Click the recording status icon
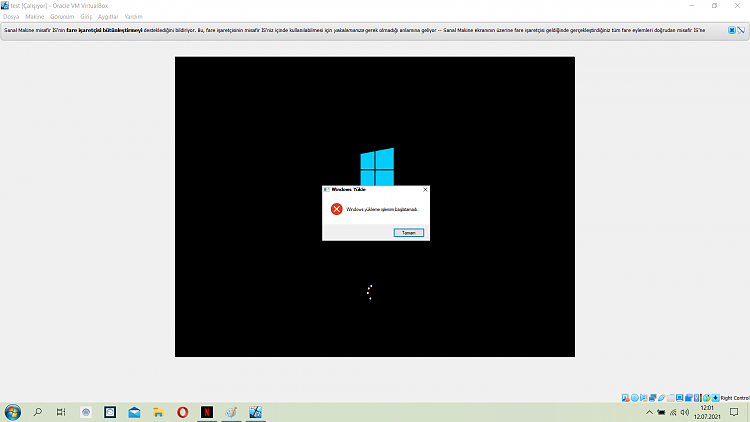Screen dimensions: 750x422 (x=688, y=398)
